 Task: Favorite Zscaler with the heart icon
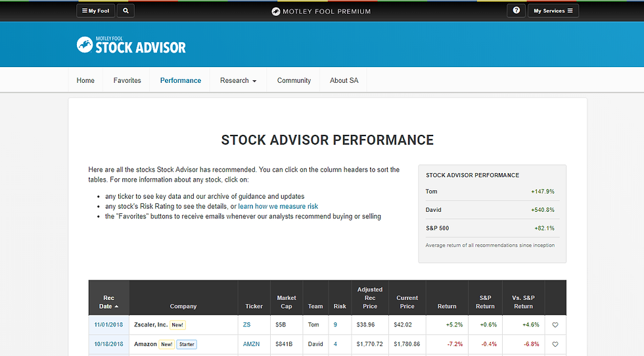click(x=555, y=325)
